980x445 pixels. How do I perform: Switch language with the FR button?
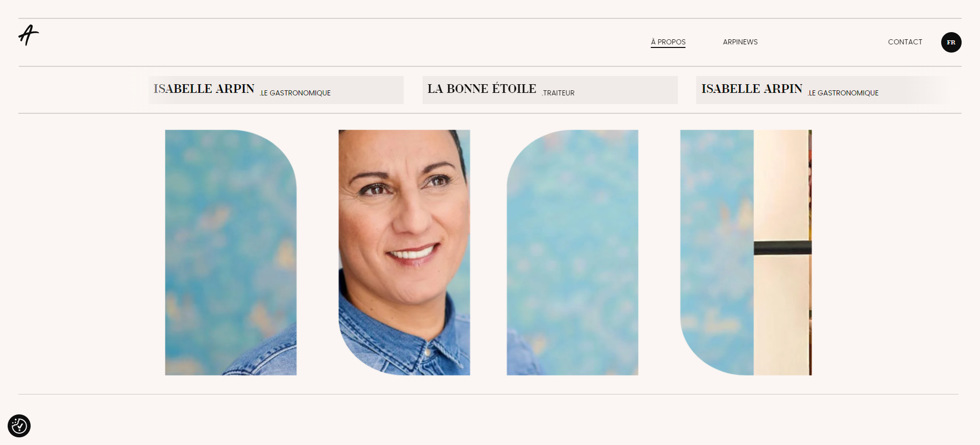(x=951, y=42)
